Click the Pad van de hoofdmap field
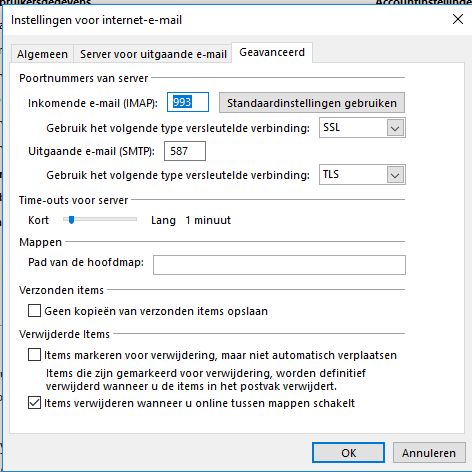 279,265
